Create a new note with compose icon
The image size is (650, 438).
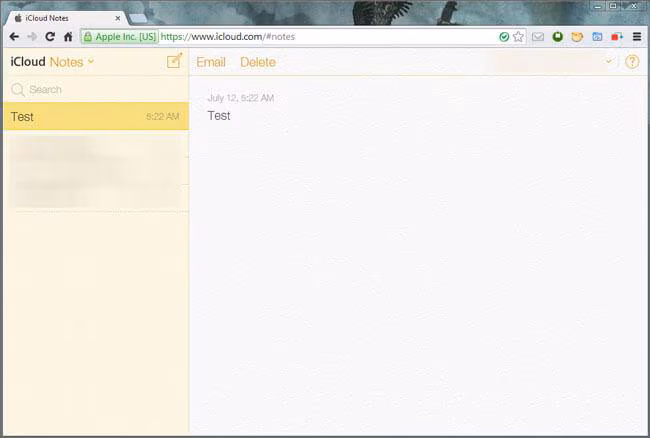coord(175,61)
